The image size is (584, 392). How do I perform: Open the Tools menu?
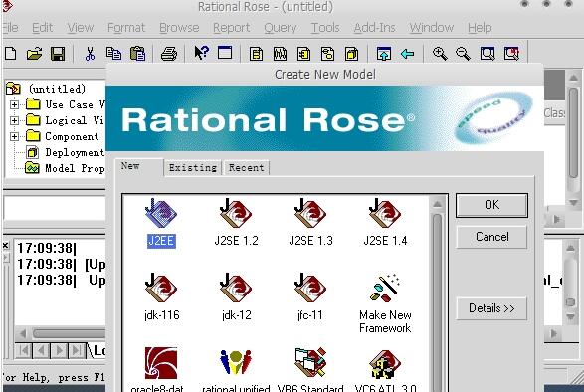click(325, 28)
